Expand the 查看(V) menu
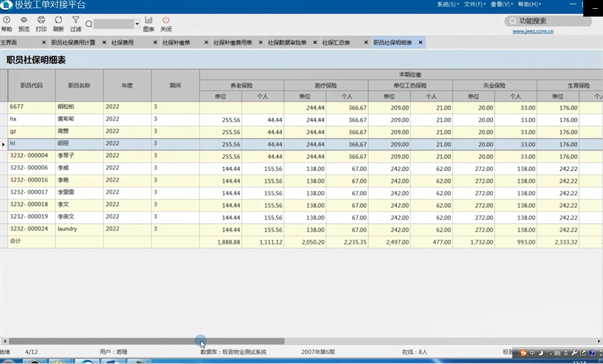The width and height of the screenshot is (603, 364). [x=501, y=4]
